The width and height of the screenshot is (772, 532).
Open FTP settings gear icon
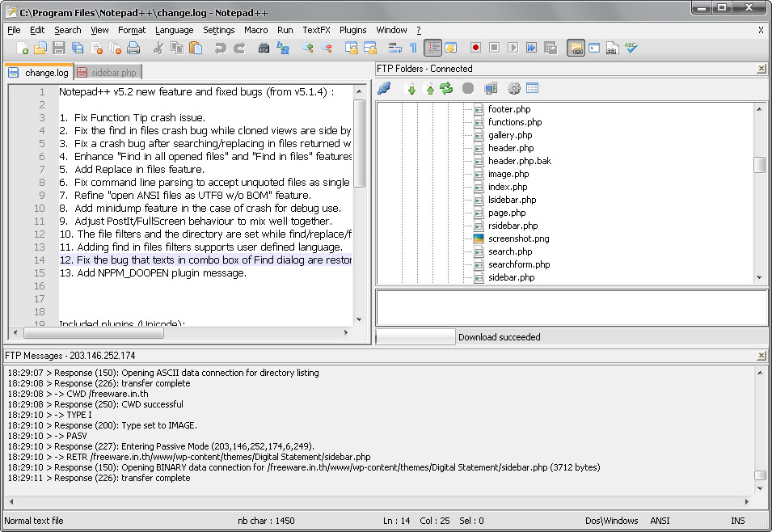(x=514, y=89)
